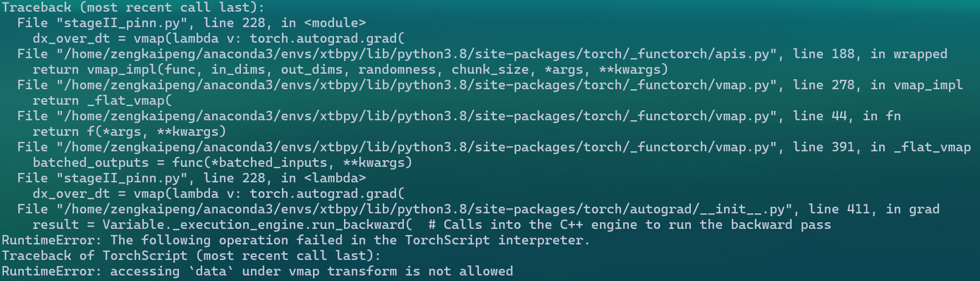980x281 pixels.
Task: Click "Traceback of TorchScript" line
Action: pyautogui.click(x=191, y=256)
